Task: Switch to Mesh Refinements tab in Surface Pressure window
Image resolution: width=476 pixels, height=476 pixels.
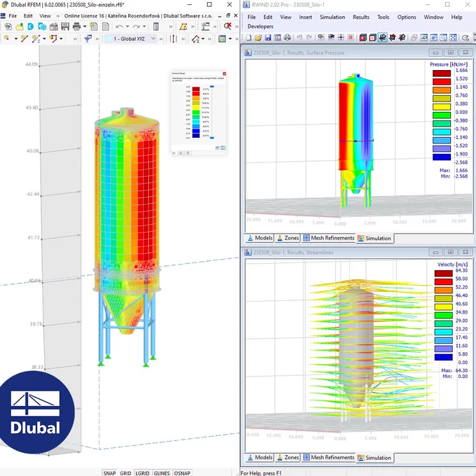Action: tap(328, 238)
